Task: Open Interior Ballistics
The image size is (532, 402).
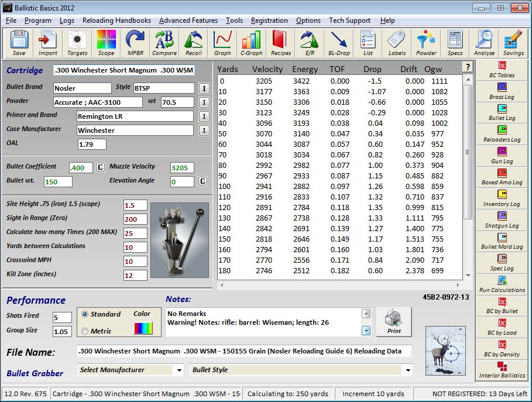Action: pyautogui.click(x=502, y=370)
